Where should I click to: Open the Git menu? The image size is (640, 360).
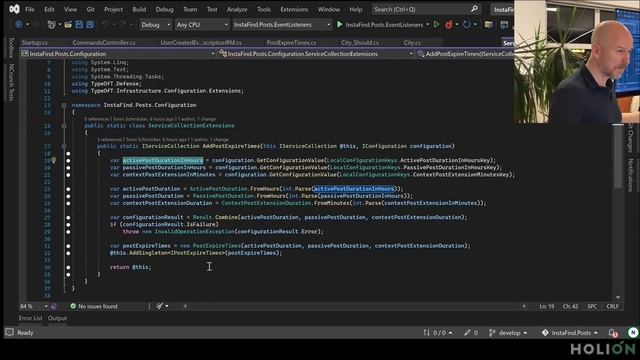tap(90, 9)
